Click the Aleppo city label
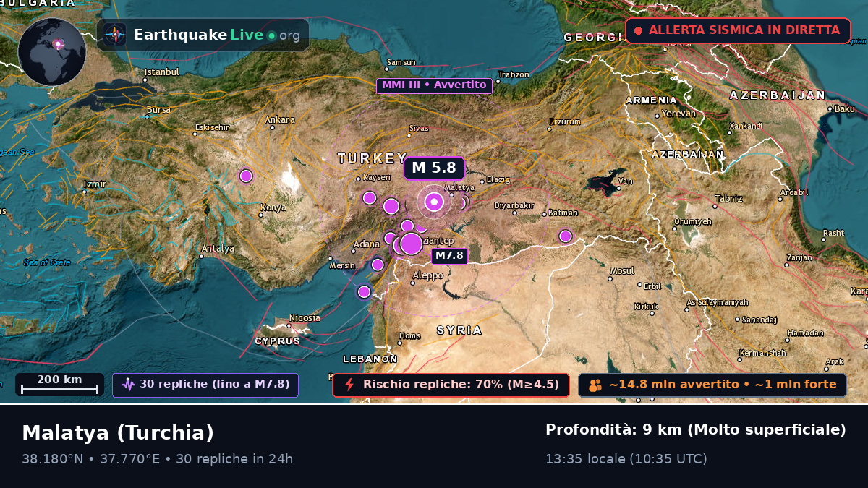 point(427,275)
